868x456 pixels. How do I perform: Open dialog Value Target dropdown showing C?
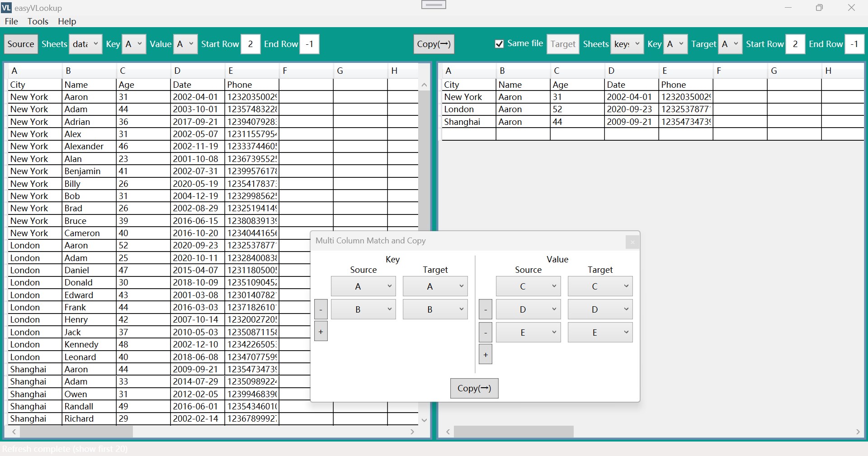click(x=600, y=286)
